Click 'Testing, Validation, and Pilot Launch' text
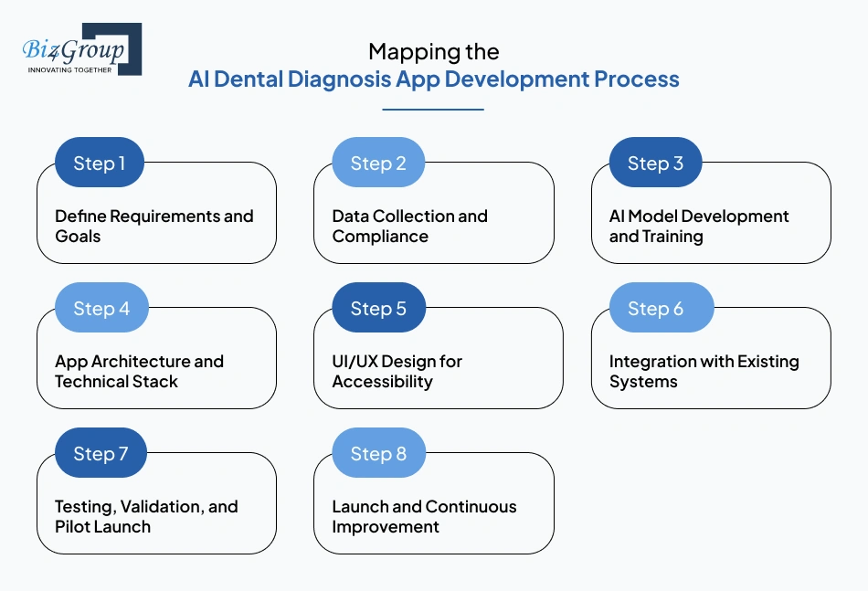 tap(146, 516)
